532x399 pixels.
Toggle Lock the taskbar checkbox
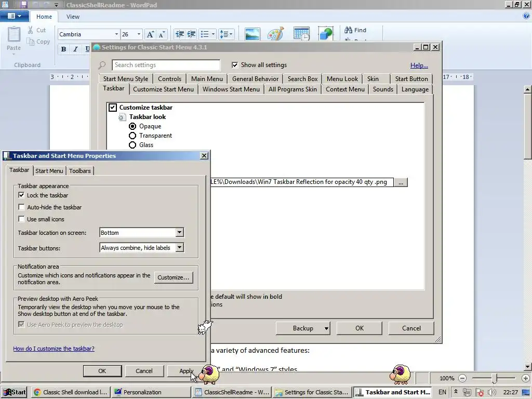pos(21,195)
